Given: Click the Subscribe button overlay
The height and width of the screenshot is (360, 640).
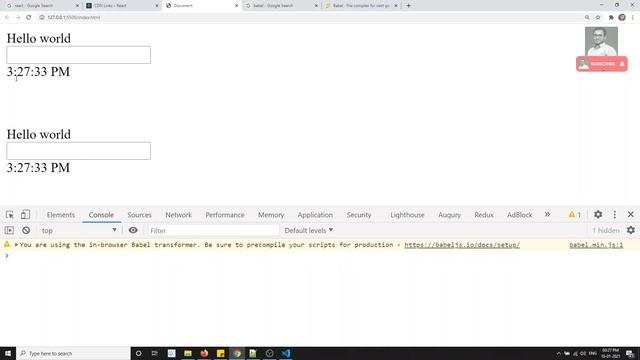Looking at the screenshot, I should click(x=602, y=64).
